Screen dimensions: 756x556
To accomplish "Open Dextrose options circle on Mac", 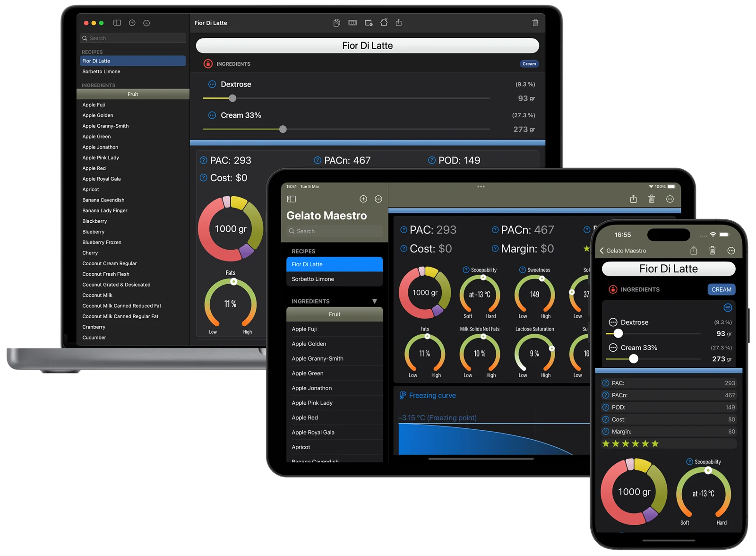I will (x=212, y=84).
